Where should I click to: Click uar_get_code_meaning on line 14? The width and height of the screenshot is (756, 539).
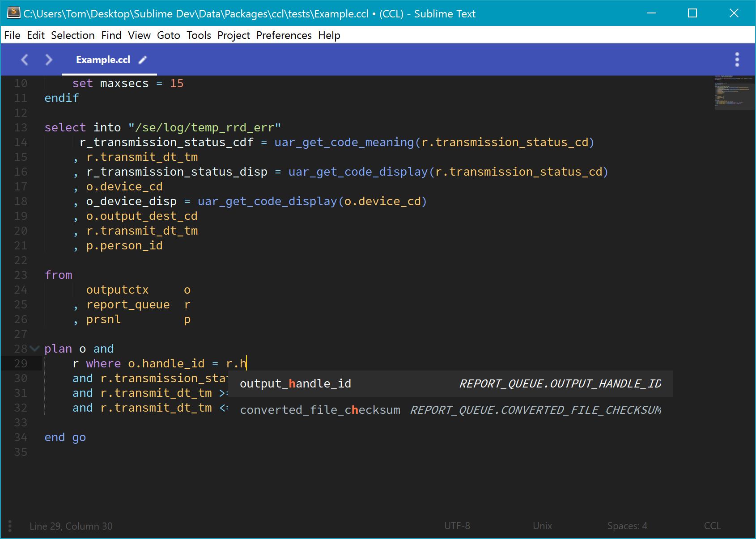344,143
